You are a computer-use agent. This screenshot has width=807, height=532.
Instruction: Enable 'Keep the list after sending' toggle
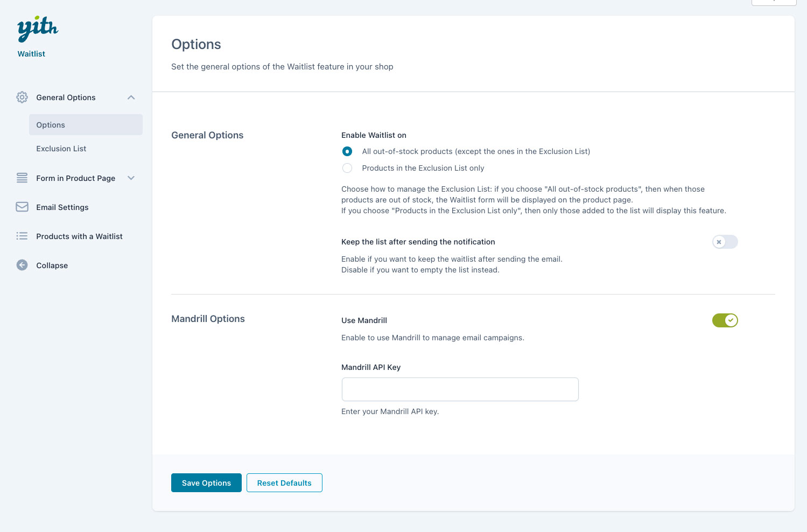point(725,242)
